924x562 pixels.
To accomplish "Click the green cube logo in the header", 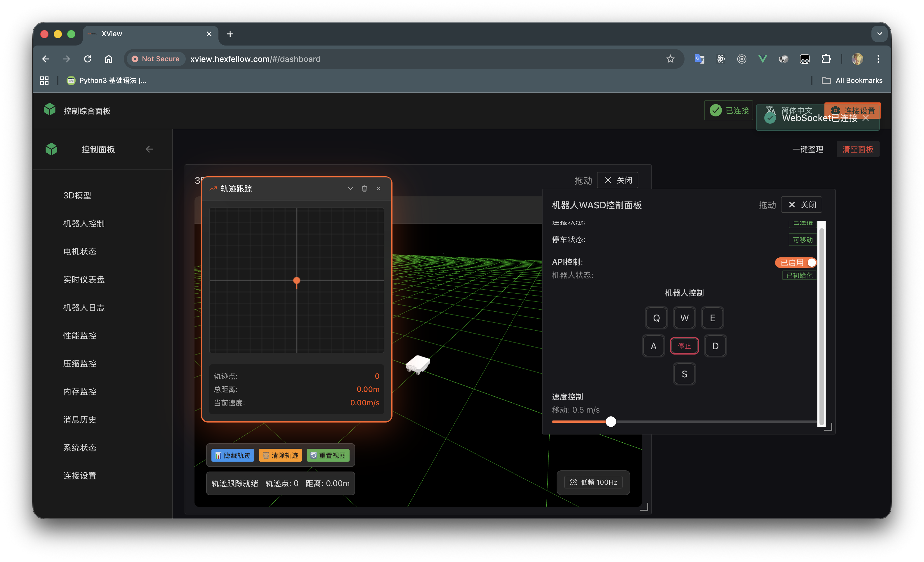I will 50,110.
